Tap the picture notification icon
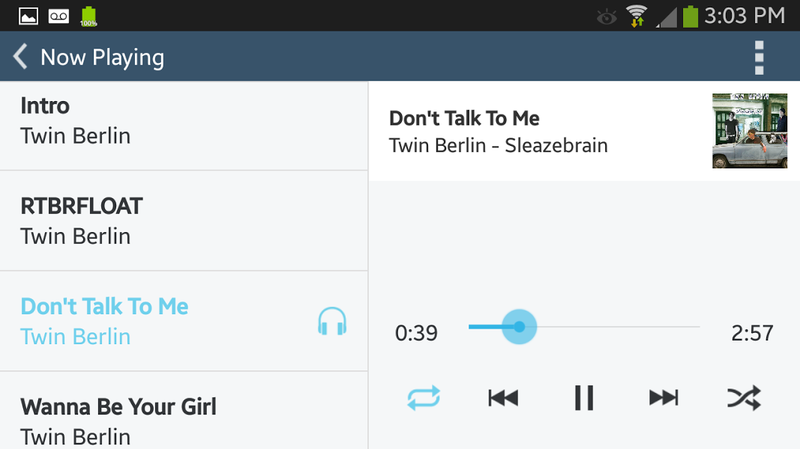This screenshot has width=800, height=449. [x=28, y=16]
